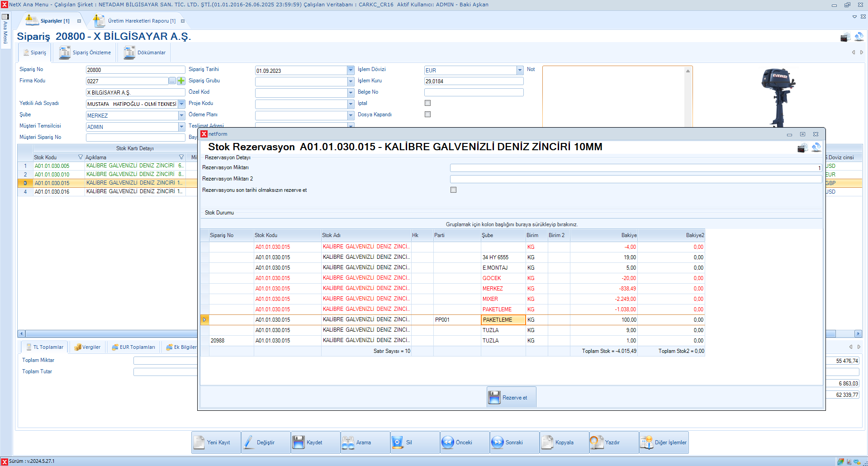Click the Rezerve et save icon

494,398
